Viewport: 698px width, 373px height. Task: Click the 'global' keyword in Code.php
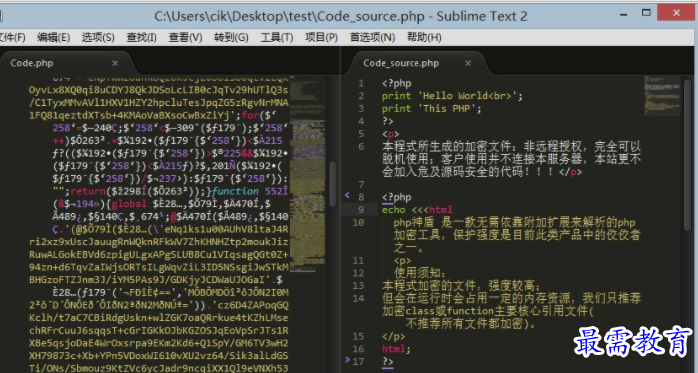pos(130,204)
